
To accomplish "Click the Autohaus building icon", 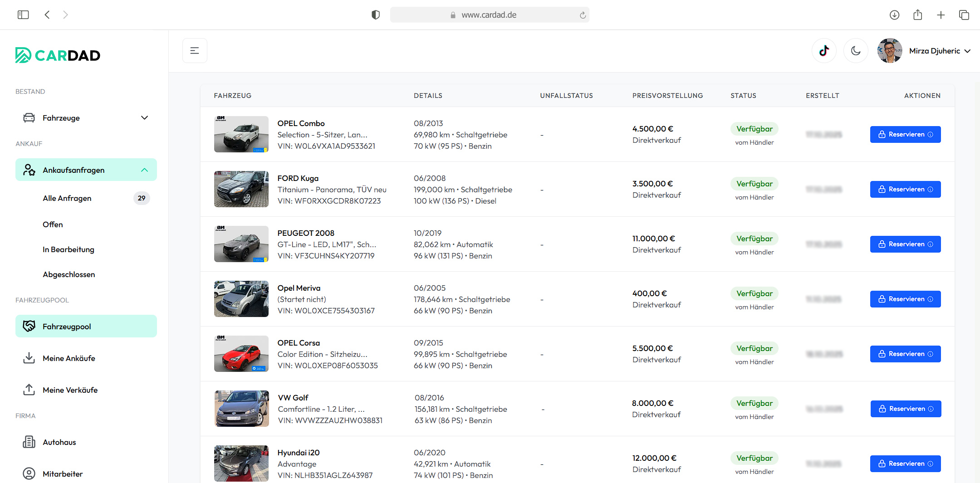I will point(29,442).
